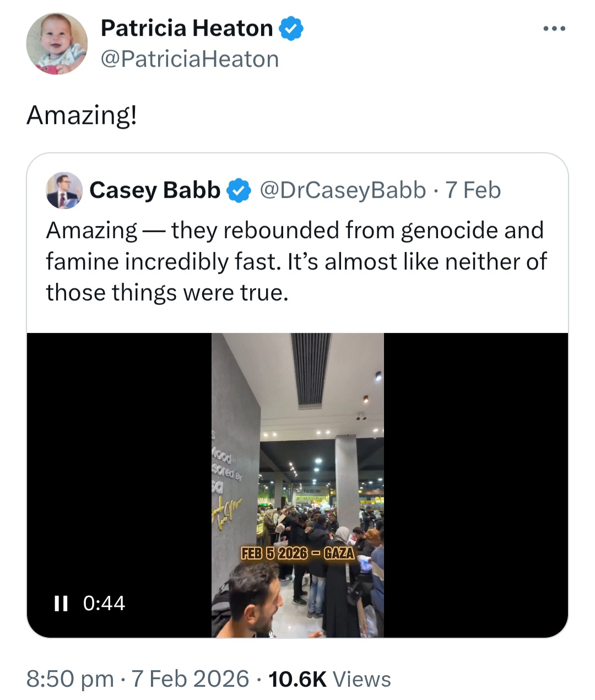Click verified checkmark beside Casey Babb
This screenshot has height=700, width=595.
(x=239, y=191)
